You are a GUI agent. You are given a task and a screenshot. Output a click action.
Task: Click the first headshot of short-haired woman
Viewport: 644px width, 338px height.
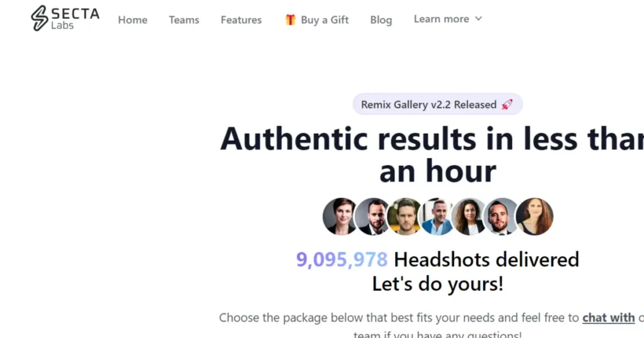(x=340, y=217)
